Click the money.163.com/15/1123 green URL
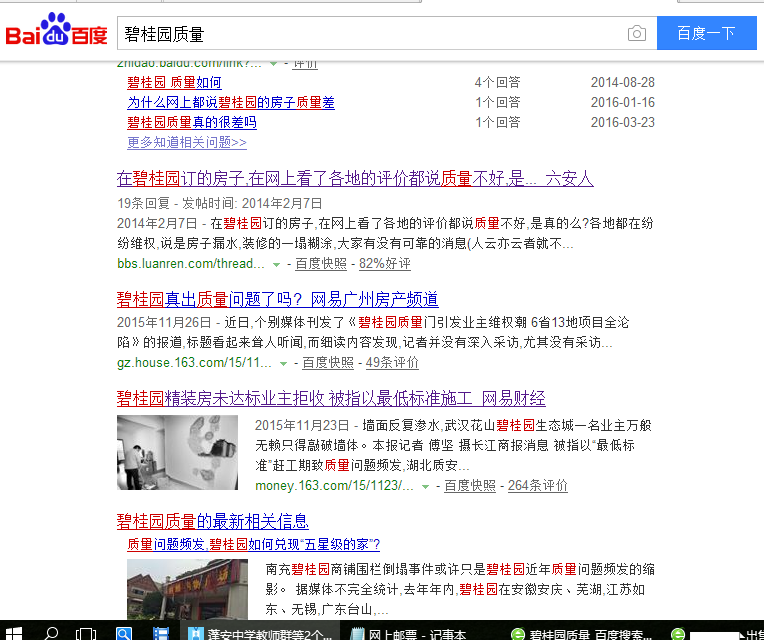764x640 pixels. click(x=335, y=486)
